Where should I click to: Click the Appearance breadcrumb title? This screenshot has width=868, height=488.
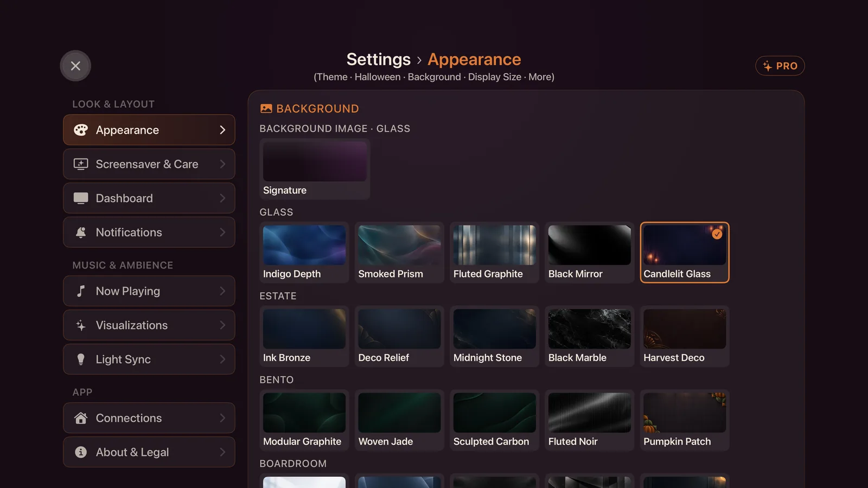(x=474, y=59)
